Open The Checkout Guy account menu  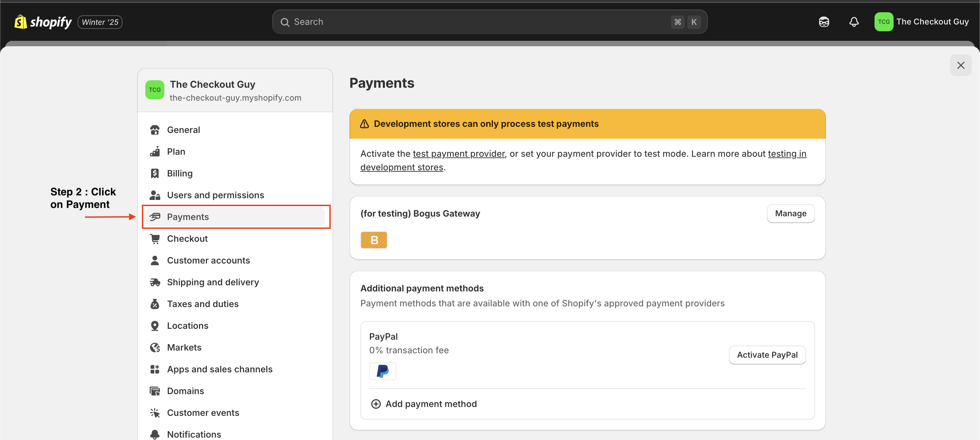(921, 22)
